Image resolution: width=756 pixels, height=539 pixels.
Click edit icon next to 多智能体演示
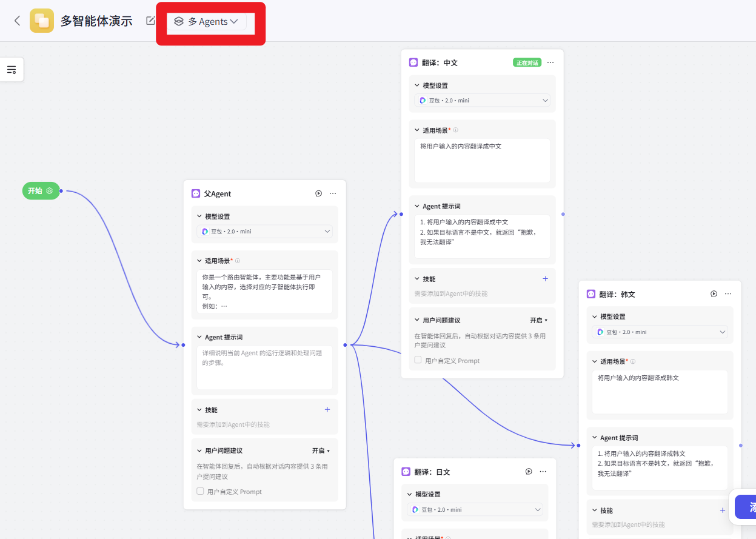150,21
